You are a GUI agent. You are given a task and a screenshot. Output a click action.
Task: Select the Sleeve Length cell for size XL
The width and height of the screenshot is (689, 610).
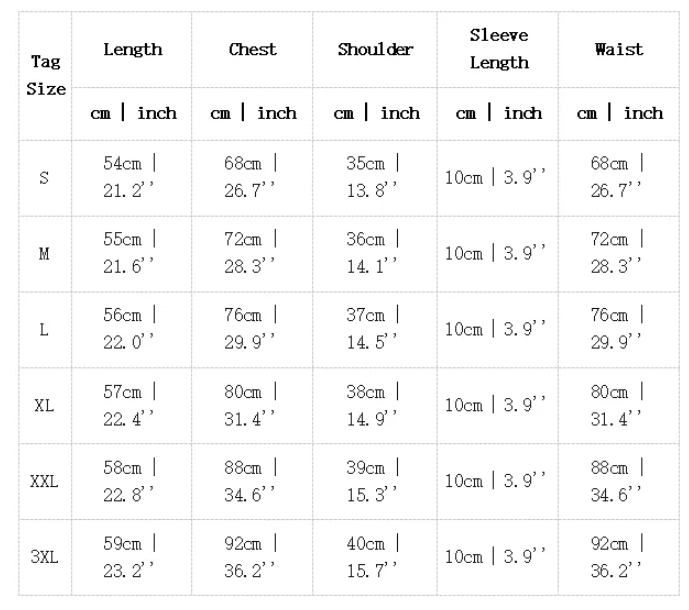(x=497, y=405)
